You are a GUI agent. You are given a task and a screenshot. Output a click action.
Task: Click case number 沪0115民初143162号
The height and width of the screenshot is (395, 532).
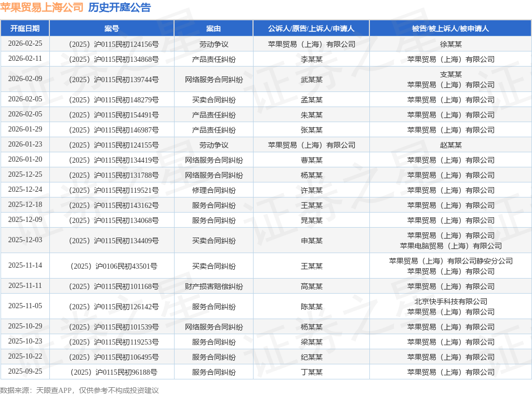tap(114, 205)
